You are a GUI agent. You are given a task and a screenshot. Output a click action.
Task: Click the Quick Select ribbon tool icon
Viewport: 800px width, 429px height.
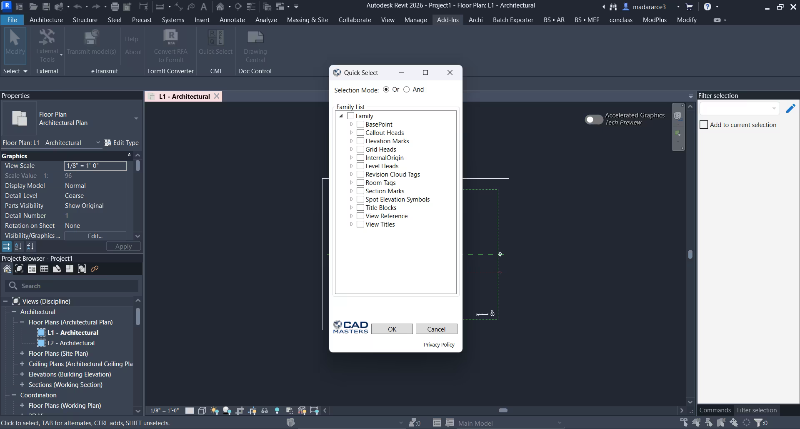pyautogui.click(x=209, y=37)
